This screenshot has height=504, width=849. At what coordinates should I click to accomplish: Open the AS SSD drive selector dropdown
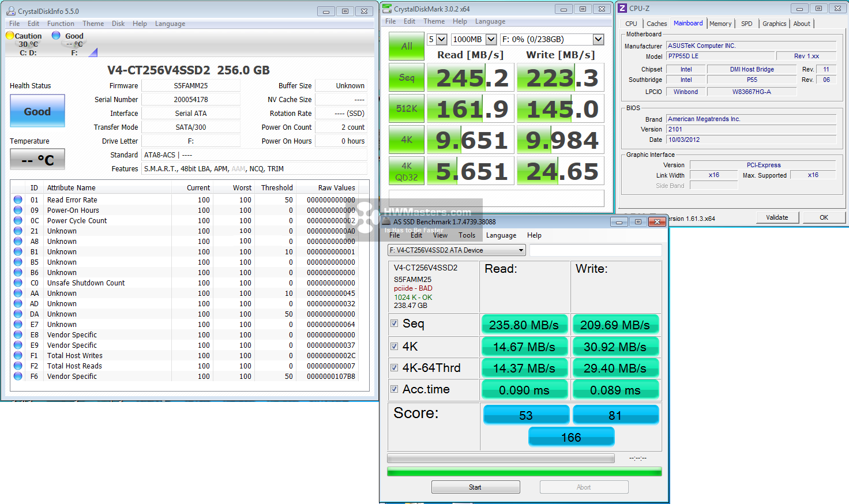coord(456,250)
